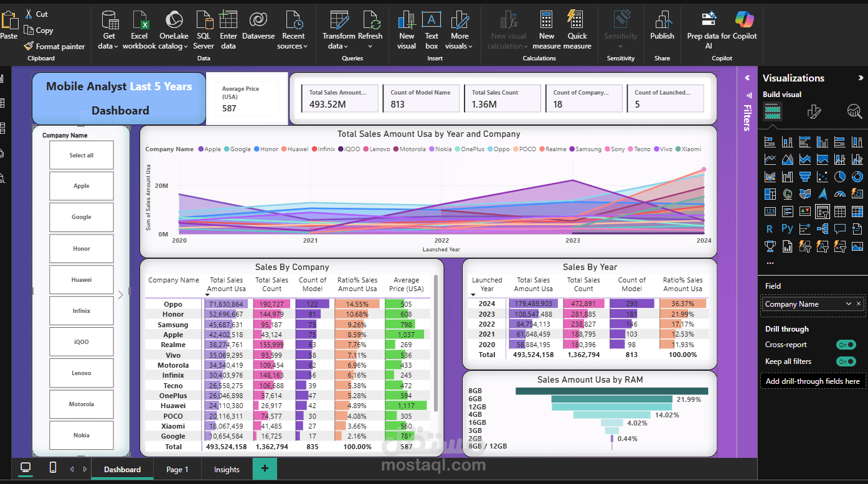Check Select all in Company Name slicer
This screenshot has width=868, height=484.
81,155
